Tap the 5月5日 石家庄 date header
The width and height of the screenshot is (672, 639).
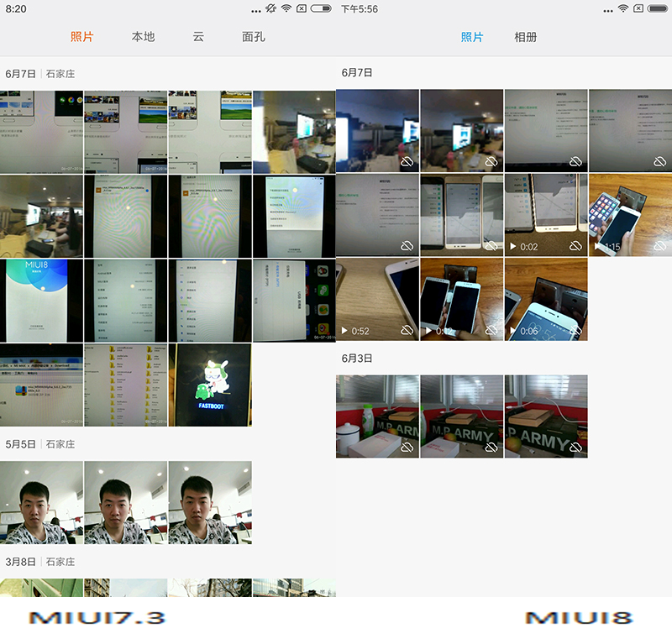(39, 444)
